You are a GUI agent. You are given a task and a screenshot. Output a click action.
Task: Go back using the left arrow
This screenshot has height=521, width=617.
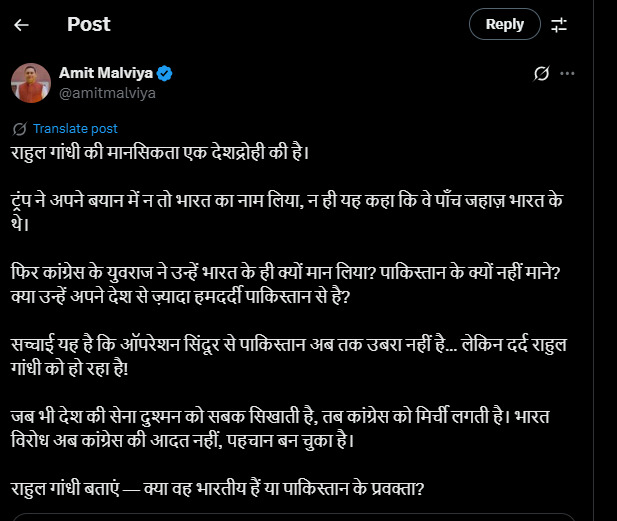[x=22, y=25]
